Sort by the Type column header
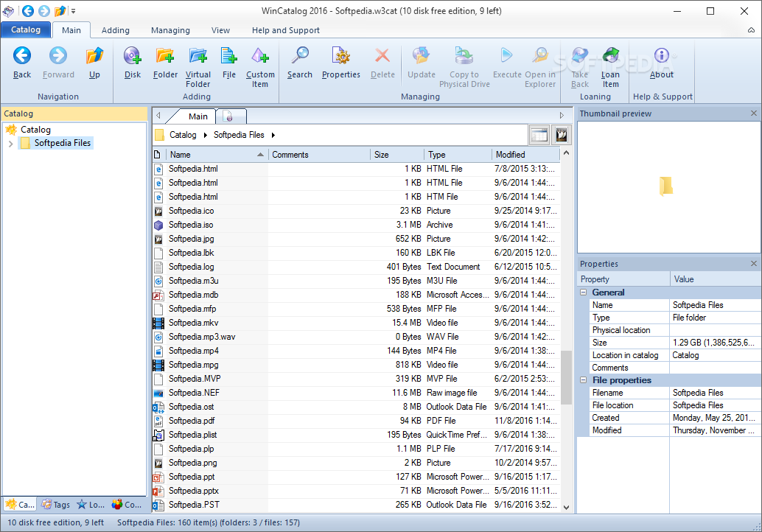Viewport: 762px width, 532px height. [458, 155]
